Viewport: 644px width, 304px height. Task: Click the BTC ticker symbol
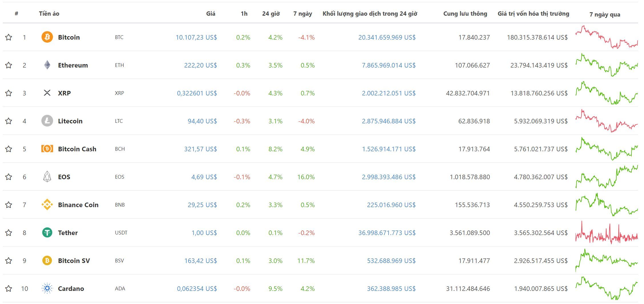click(119, 37)
